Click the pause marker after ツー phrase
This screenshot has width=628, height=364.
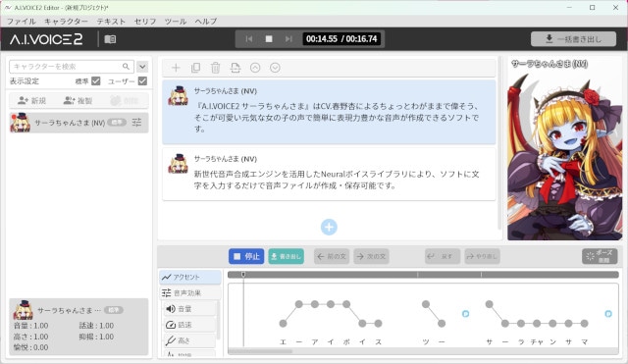click(x=465, y=314)
